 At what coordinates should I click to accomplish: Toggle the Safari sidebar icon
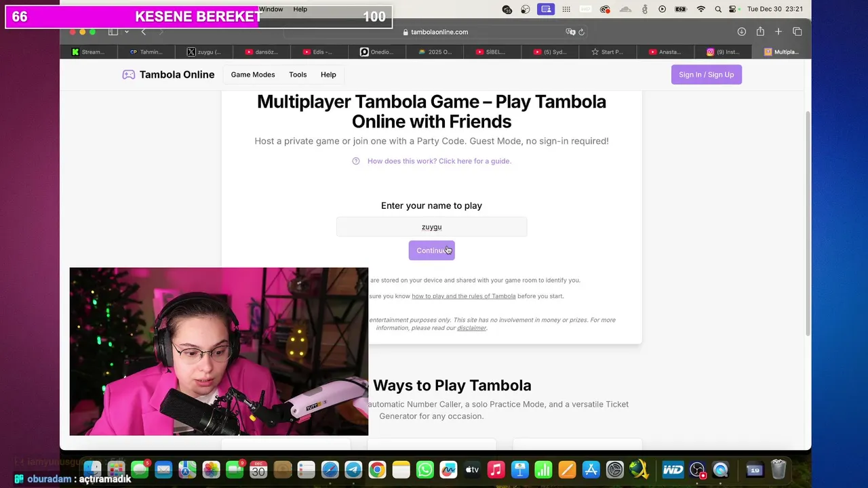[113, 32]
